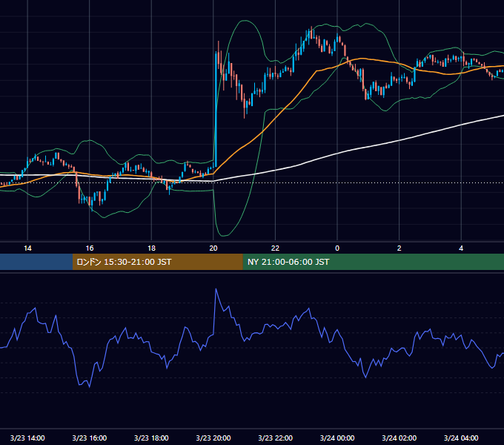Image resolution: width=504 pixels, height=445 pixels.
Task: Click the hour 18 axis label
Action: tap(151, 248)
